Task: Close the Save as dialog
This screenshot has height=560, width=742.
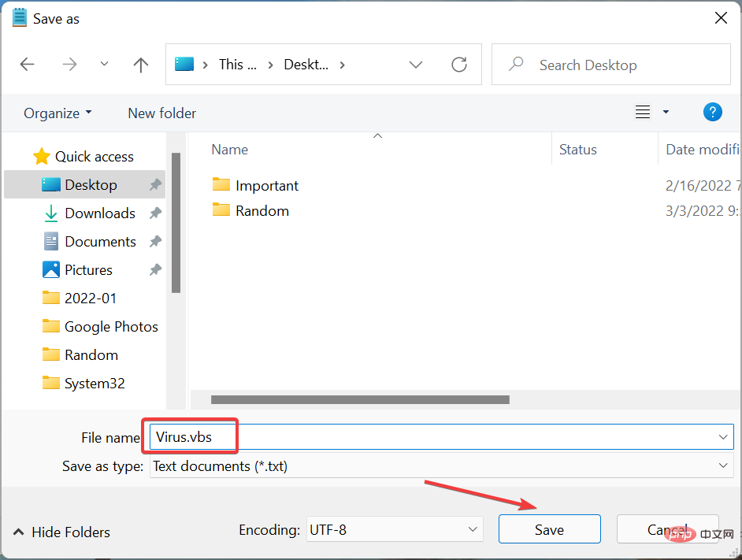Action: pos(721,18)
